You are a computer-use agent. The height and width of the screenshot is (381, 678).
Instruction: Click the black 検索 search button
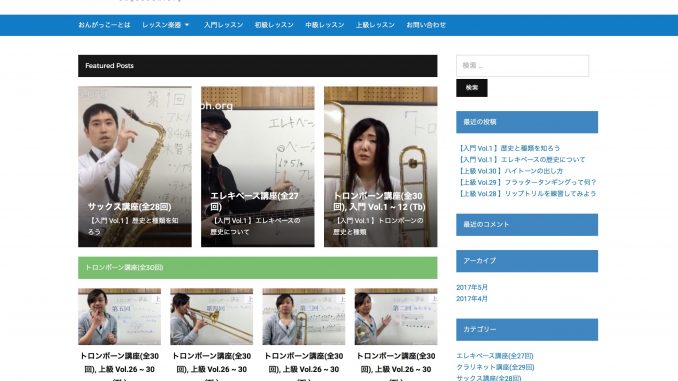point(472,88)
